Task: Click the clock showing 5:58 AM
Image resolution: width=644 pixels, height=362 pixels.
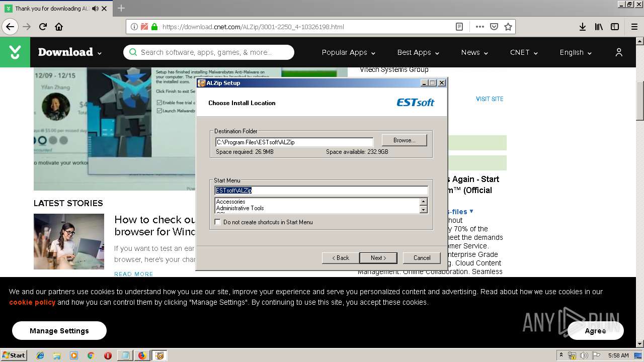Action: coord(618,355)
